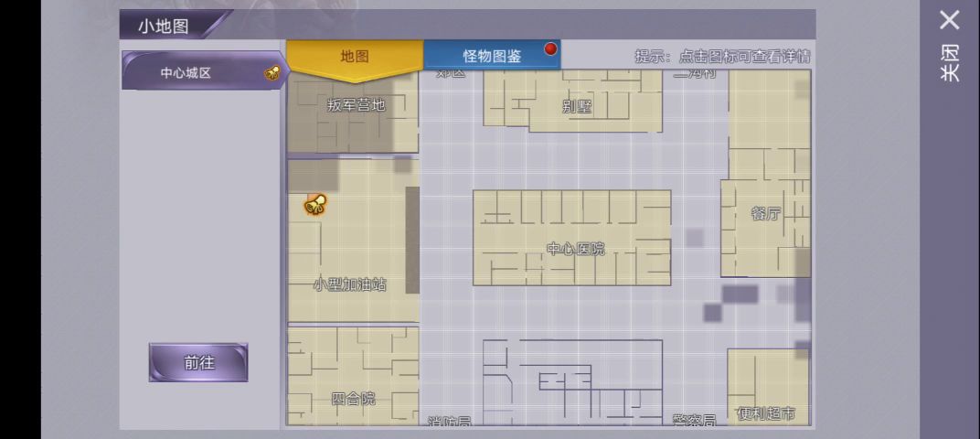Select the 警察局 label on the map
Viewport: 980px width, 439px height.
point(694,420)
